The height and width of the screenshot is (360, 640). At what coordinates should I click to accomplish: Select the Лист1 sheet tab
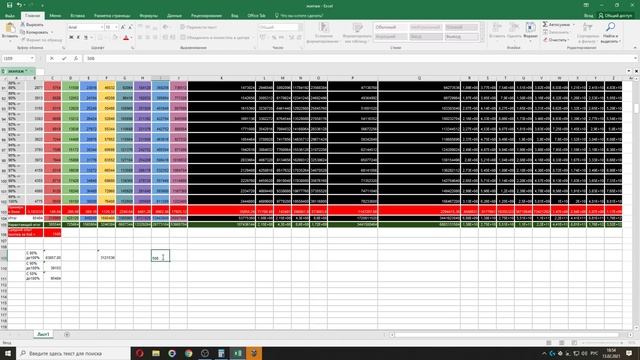(x=43, y=334)
